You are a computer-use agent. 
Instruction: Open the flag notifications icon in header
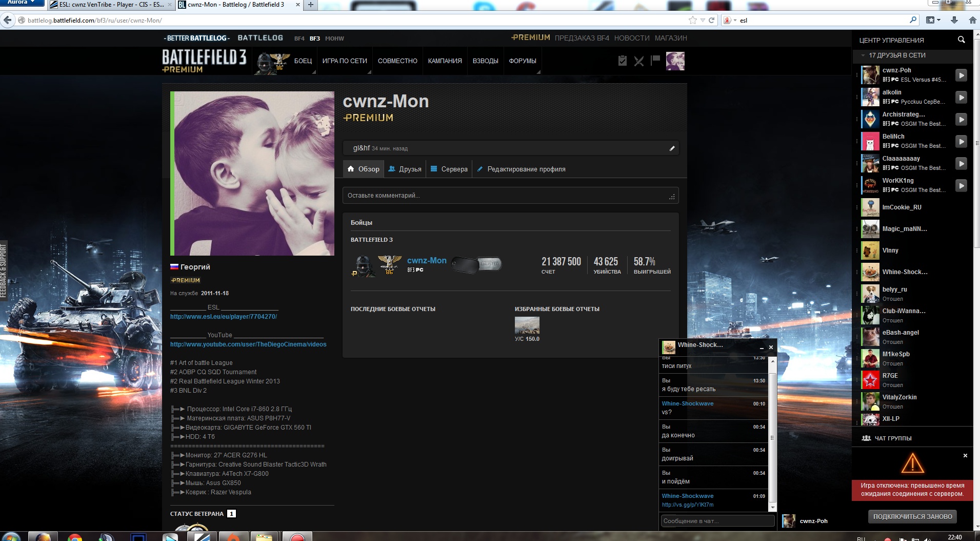coord(655,61)
